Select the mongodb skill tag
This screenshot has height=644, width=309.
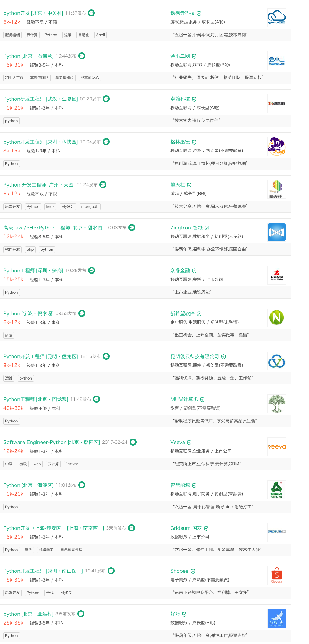pos(90,207)
